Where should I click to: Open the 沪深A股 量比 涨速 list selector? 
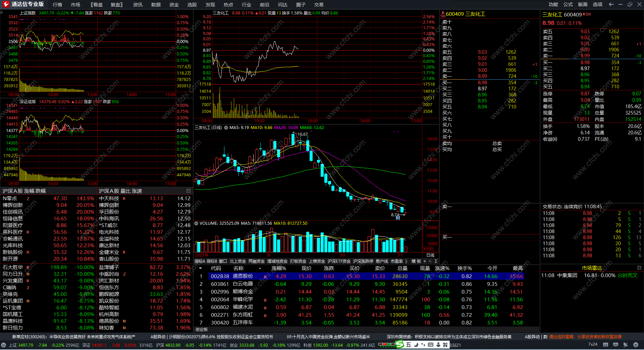(x=120, y=191)
